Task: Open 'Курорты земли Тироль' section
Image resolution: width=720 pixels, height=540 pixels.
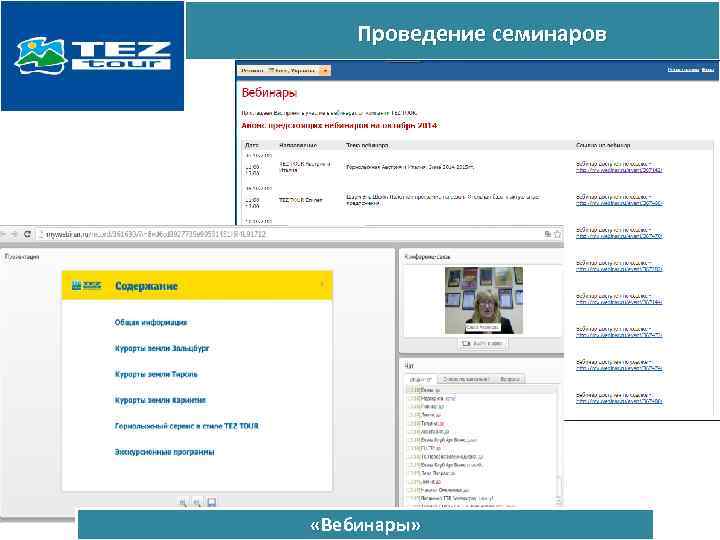Action: 156,374
